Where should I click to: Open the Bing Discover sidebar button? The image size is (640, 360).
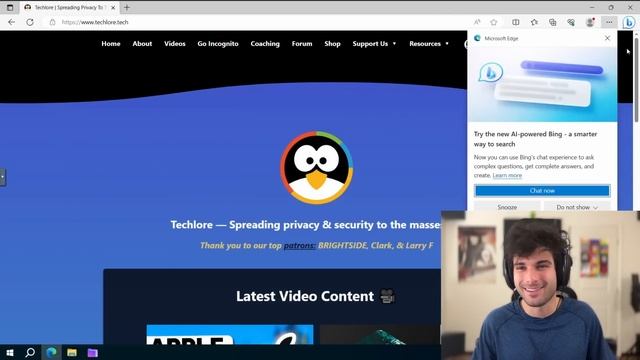[629, 22]
